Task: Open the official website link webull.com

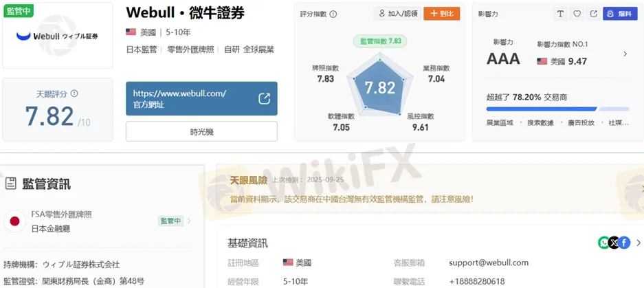Action: click(x=179, y=93)
